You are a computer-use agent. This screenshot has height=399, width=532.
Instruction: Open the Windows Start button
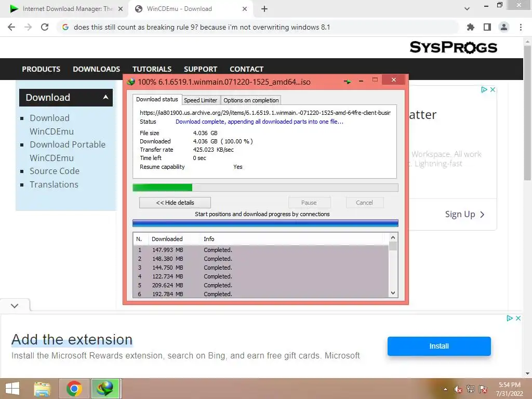pyautogui.click(x=12, y=389)
